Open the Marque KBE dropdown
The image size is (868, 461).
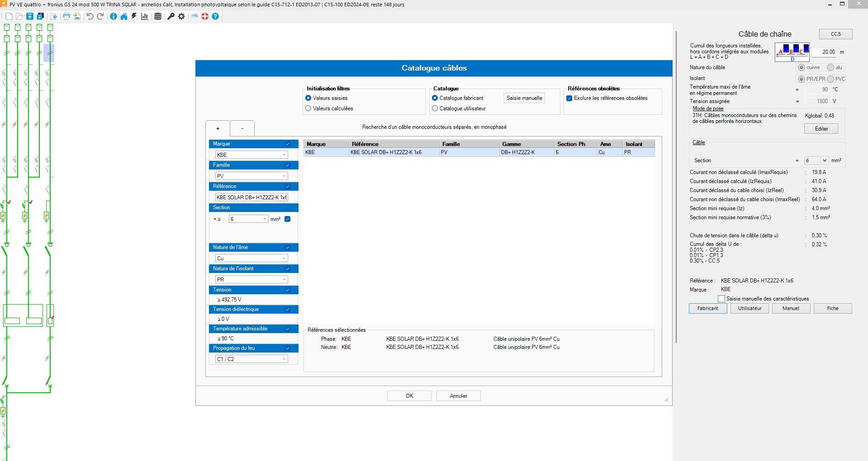(251, 155)
